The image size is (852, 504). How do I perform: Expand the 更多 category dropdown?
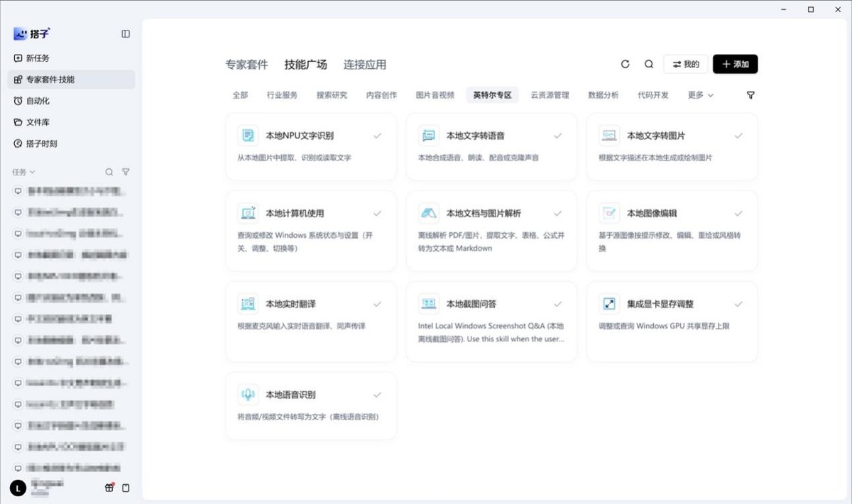pos(700,95)
